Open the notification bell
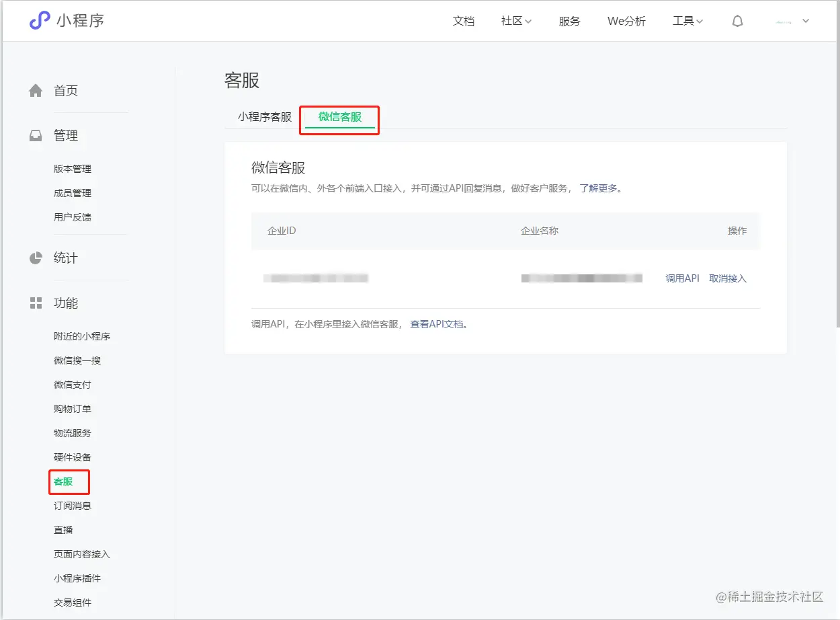 click(737, 22)
